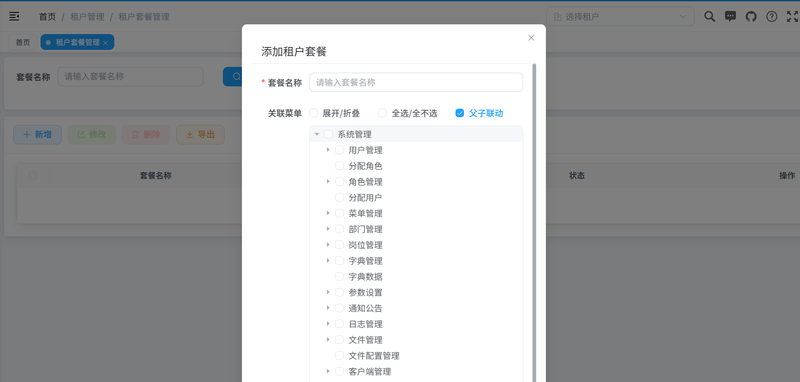Check the 分配用户 checkbox

(x=339, y=197)
